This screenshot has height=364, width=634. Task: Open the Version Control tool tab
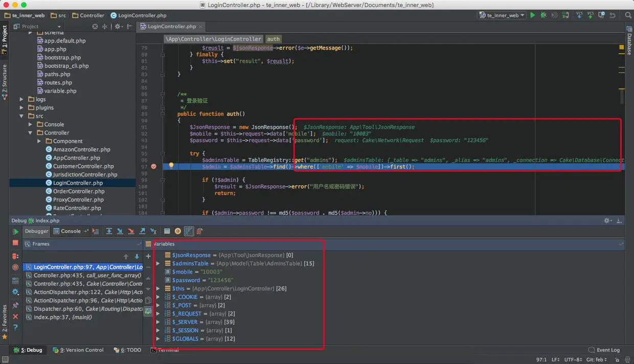point(78,350)
